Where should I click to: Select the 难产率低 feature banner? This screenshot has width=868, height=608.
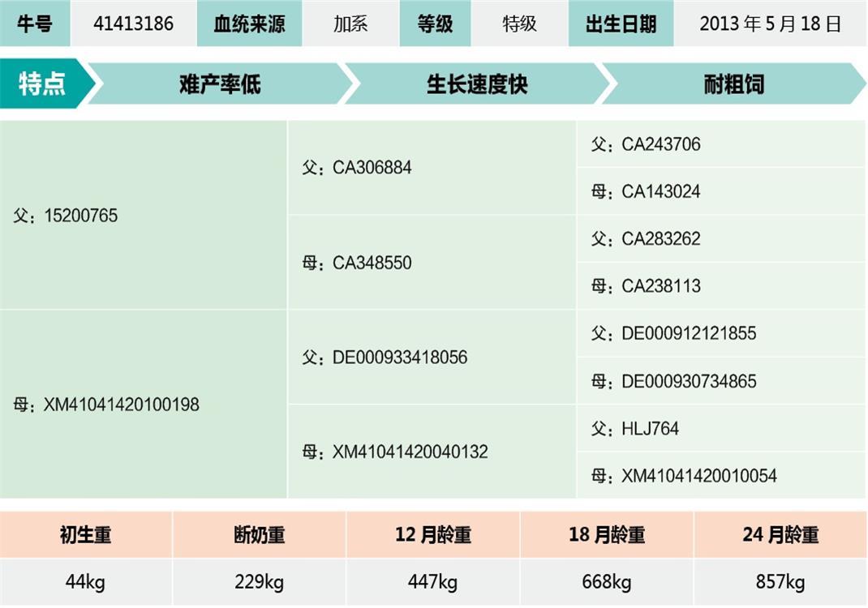click(220, 83)
